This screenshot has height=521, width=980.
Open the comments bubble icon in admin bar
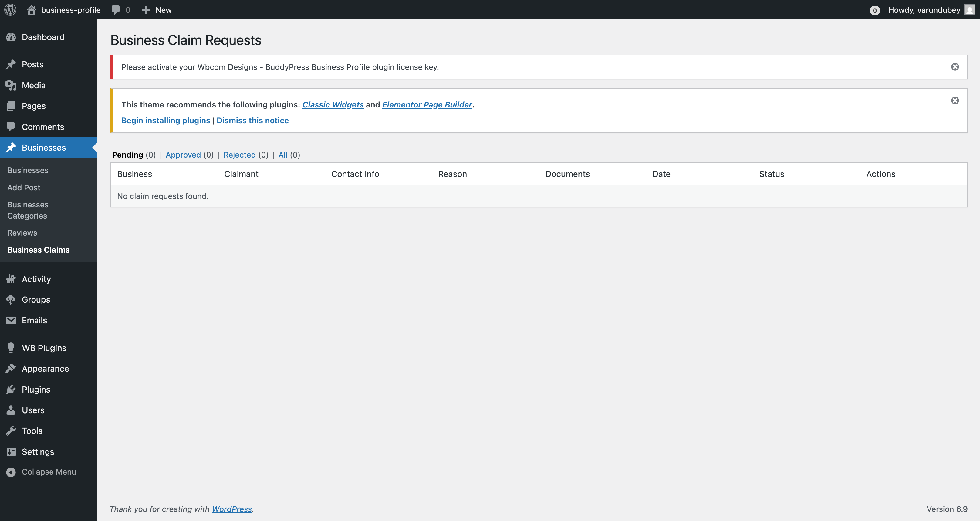tap(116, 10)
